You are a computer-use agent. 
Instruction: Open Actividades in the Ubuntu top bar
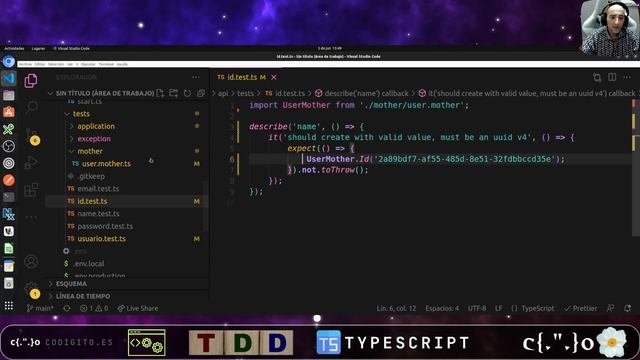point(14,49)
